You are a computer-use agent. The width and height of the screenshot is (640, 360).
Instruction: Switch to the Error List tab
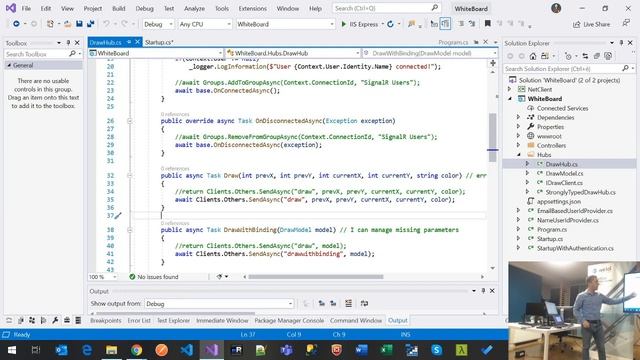point(139,320)
